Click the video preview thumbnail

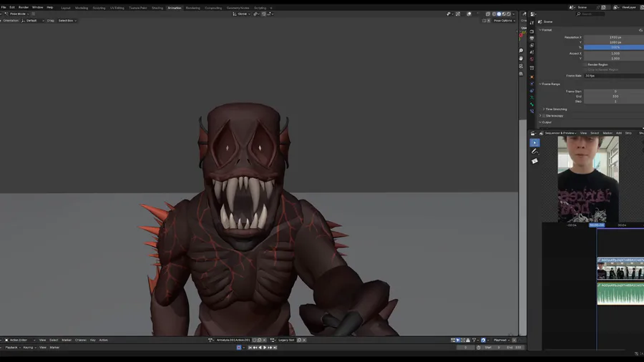tap(588, 179)
